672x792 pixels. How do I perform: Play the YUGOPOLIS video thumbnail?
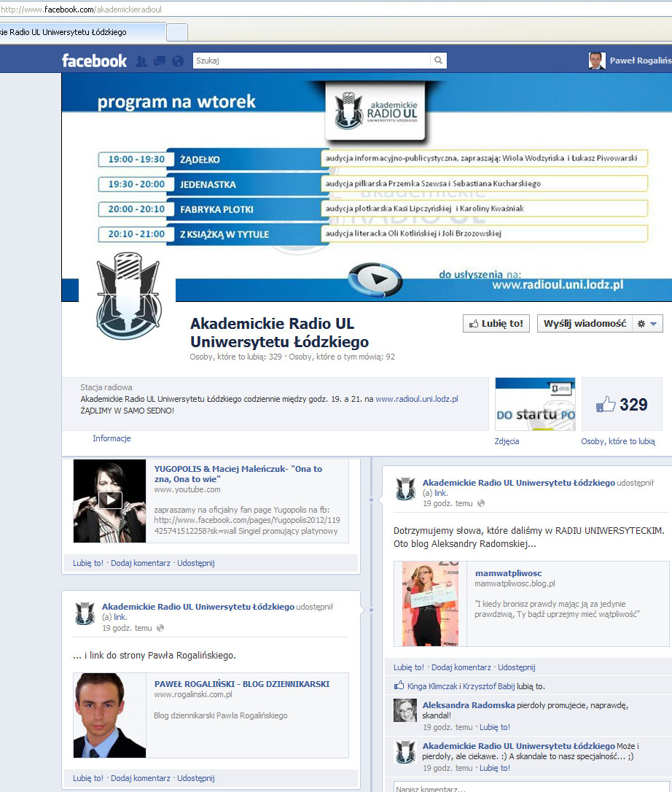(x=109, y=500)
